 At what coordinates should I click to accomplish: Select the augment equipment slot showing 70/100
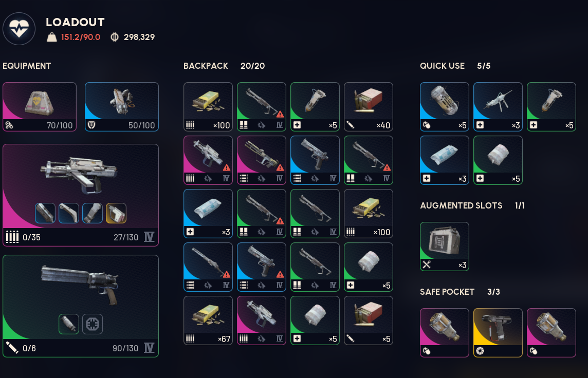(x=40, y=107)
